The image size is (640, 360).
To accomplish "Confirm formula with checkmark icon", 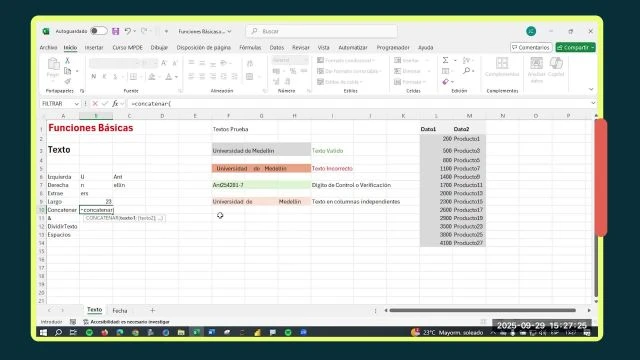I will pyautogui.click(x=105, y=104).
